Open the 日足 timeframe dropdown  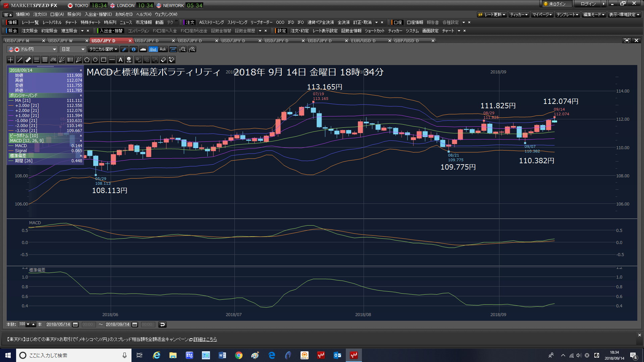(x=72, y=49)
